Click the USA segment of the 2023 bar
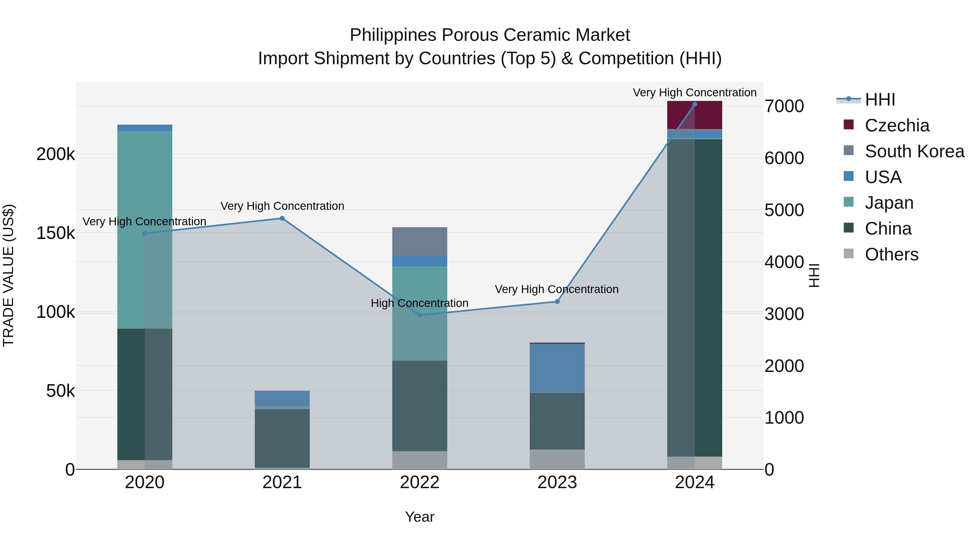Viewport: 980px width, 551px height. [x=557, y=368]
